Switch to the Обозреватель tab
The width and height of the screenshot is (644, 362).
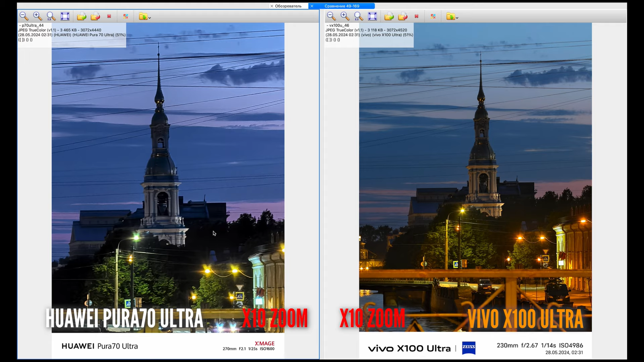click(x=288, y=6)
